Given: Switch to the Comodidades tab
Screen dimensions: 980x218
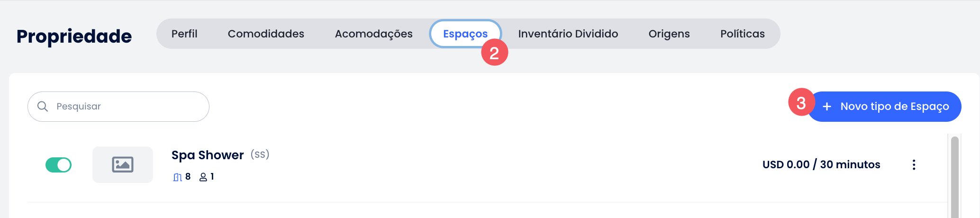Looking at the screenshot, I should (266, 34).
